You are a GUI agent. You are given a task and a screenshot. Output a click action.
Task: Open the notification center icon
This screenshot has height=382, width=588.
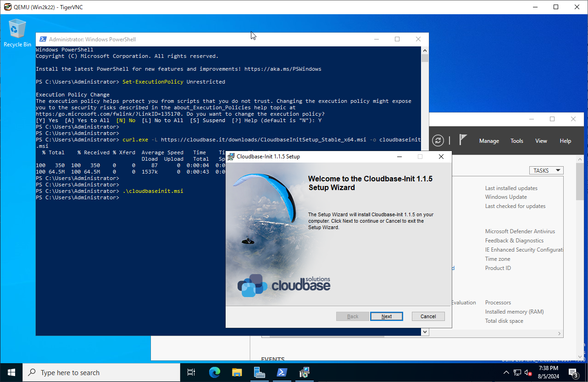coord(573,372)
